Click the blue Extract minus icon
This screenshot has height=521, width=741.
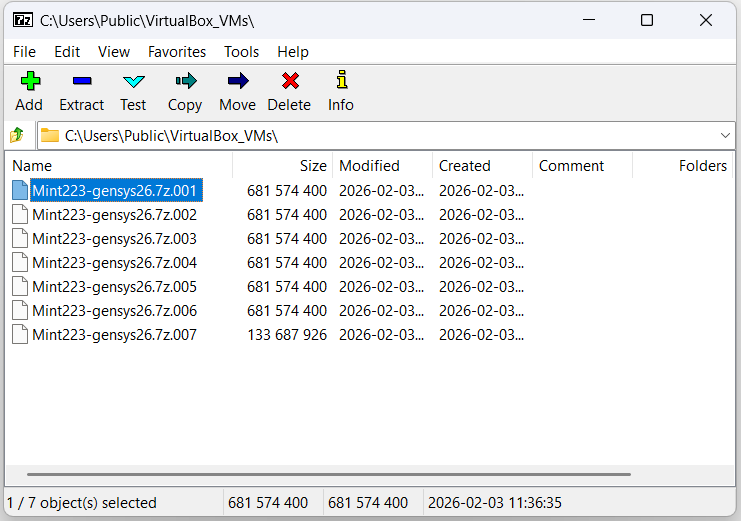pyautogui.click(x=82, y=81)
